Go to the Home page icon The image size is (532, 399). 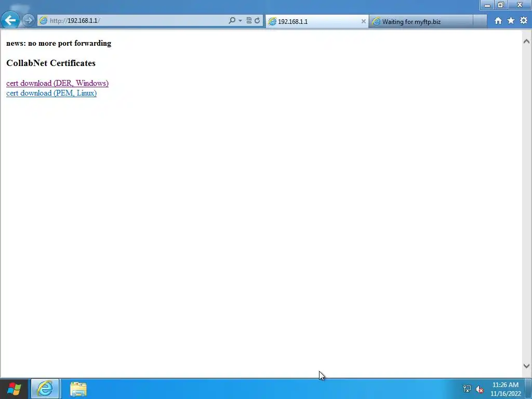point(498,21)
